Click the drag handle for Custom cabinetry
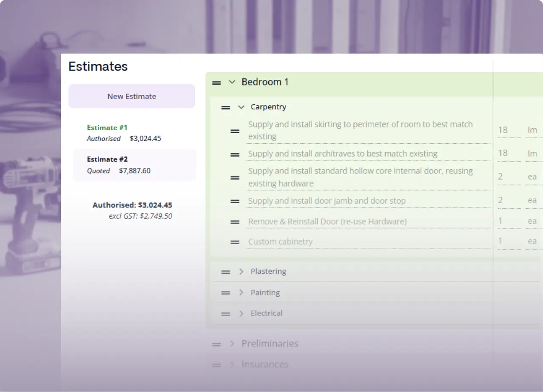The width and height of the screenshot is (543, 392). [x=235, y=242]
